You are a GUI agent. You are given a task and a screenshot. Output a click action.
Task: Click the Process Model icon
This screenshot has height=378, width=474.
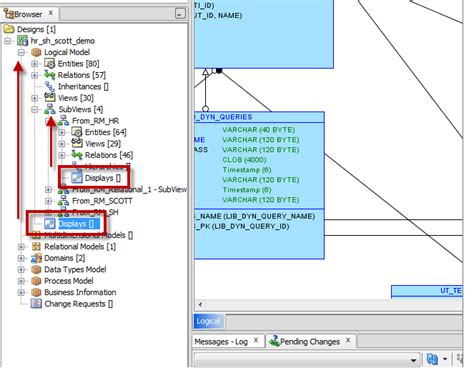pyautogui.click(x=36, y=281)
